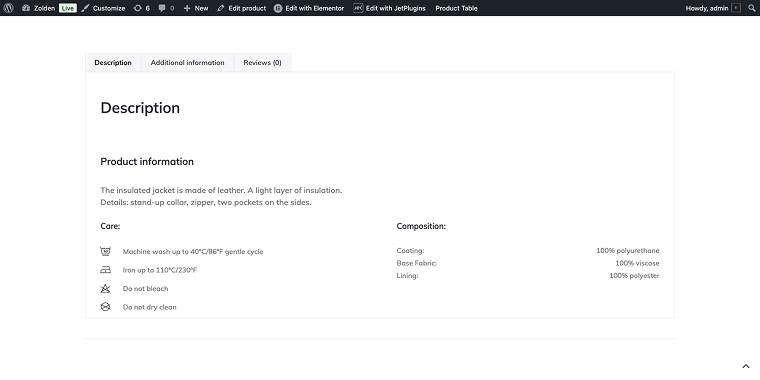Open the comments bubble icon
Viewport: 760px width, 380px height.
tap(162, 8)
